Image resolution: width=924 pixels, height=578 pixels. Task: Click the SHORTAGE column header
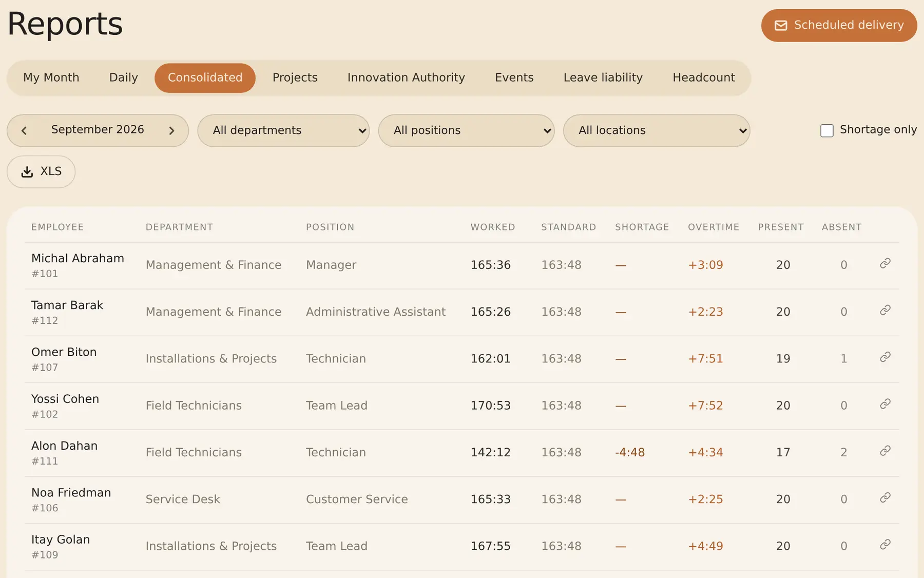click(642, 227)
